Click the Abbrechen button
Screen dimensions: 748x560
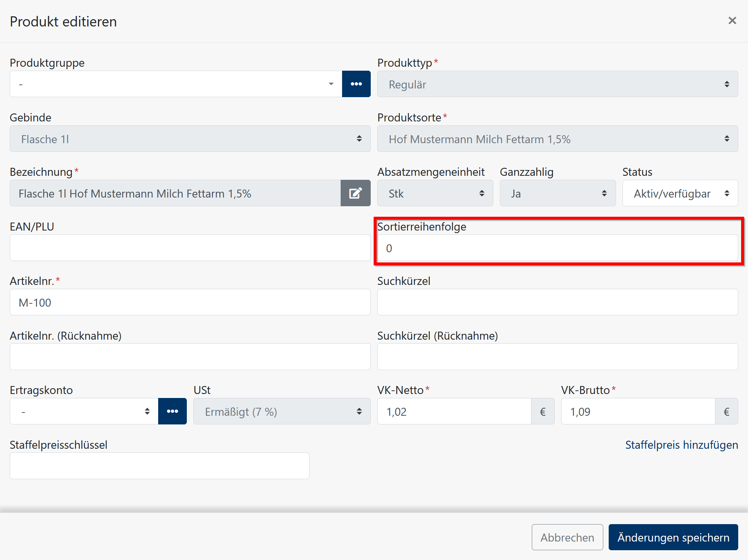click(x=567, y=537)
